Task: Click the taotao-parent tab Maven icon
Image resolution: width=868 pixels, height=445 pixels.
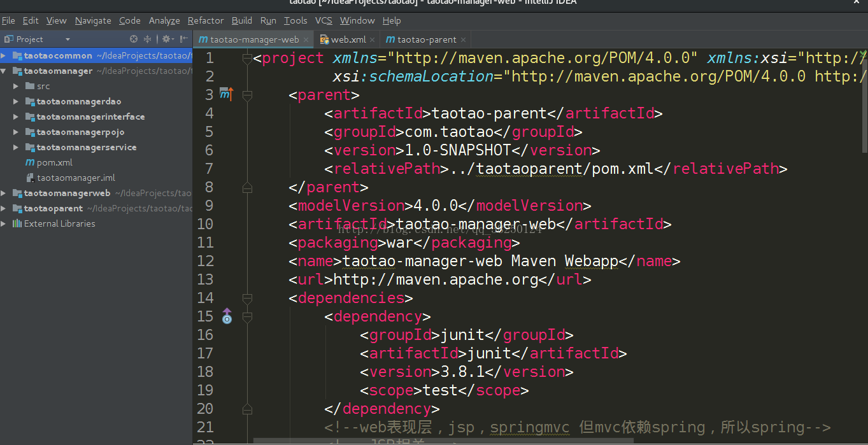Action: coord(390,39)
